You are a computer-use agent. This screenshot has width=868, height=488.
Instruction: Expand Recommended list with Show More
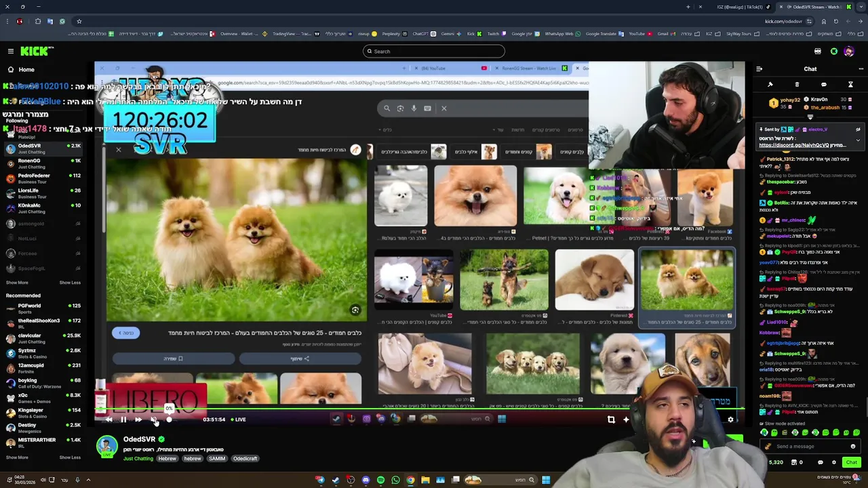17,457
